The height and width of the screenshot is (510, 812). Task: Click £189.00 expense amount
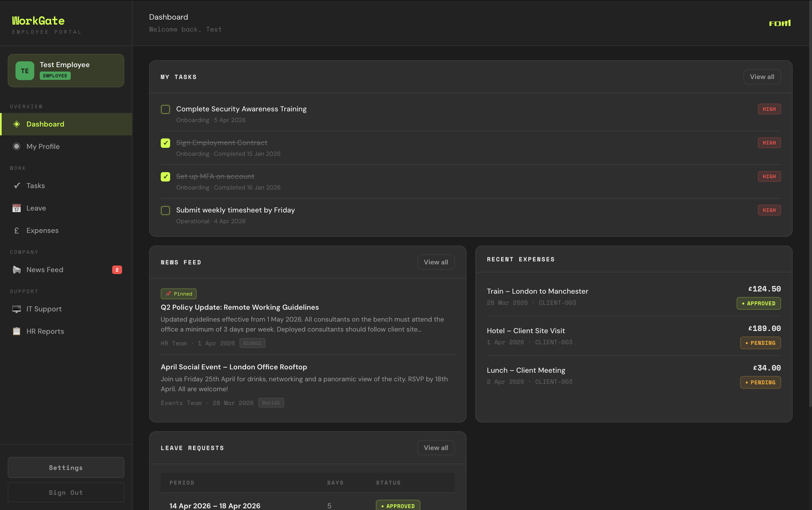[x=764, y=328]
